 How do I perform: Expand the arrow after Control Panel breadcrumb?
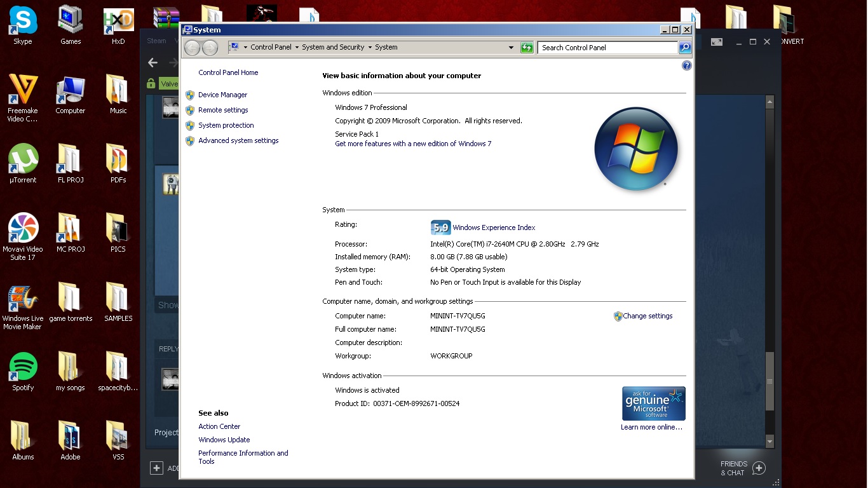pos(297,48)
